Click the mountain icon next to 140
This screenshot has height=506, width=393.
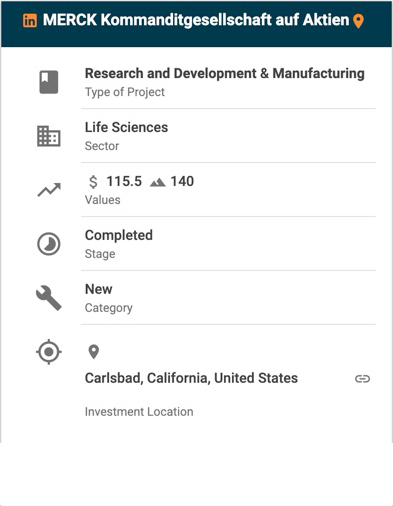[x=158, y=182]
